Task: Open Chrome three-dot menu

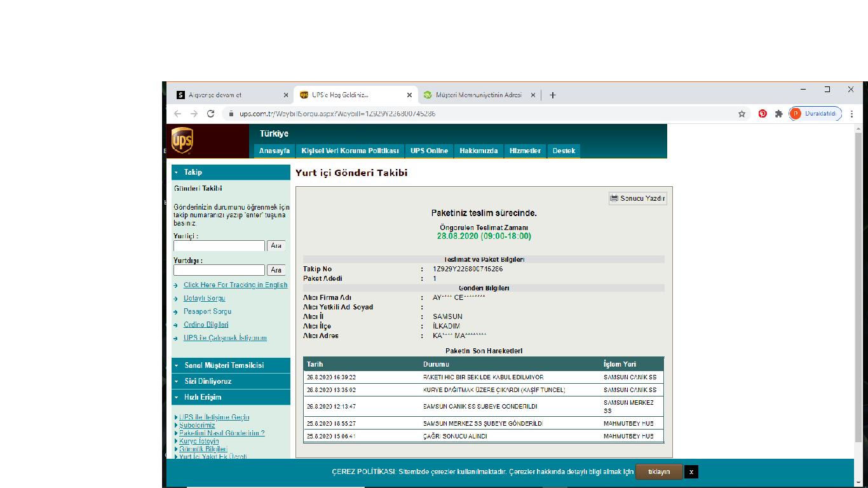Action: 851,114
